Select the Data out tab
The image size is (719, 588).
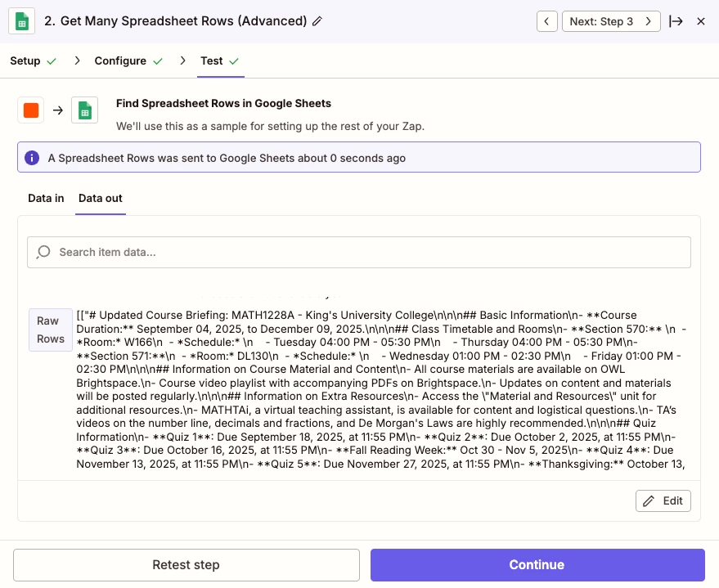pos(101,199)
